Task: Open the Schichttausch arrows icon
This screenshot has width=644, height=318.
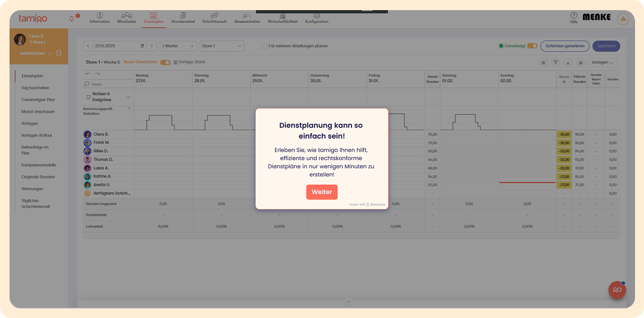Action: pyautogui.click(x=214, y=16)
